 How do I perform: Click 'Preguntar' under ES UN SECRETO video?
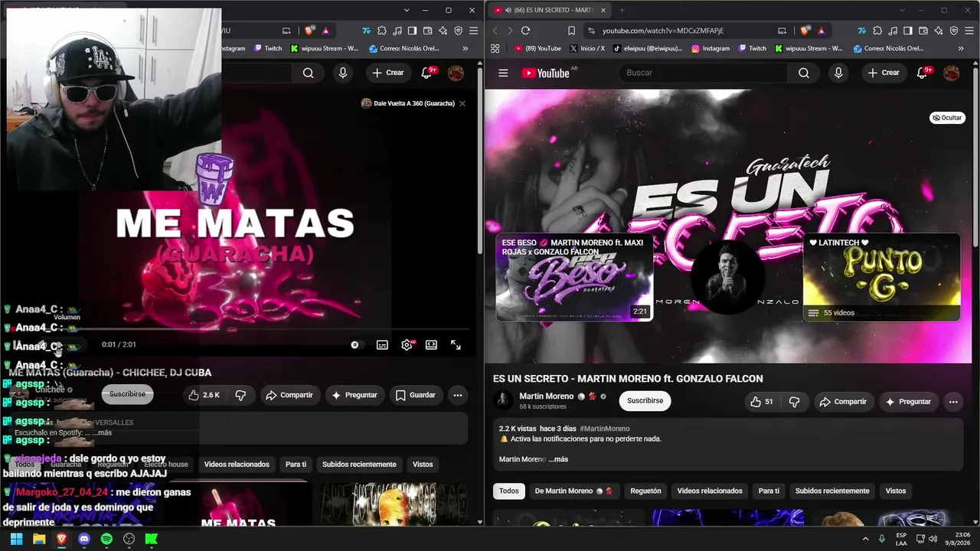(908, 402)
